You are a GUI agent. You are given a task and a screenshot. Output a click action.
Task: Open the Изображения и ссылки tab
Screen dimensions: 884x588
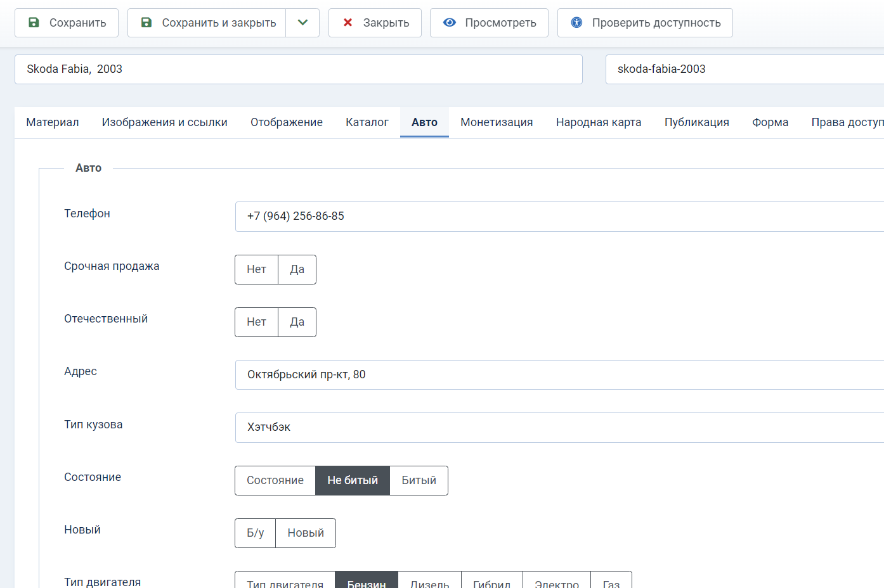(x=164, y=122)
